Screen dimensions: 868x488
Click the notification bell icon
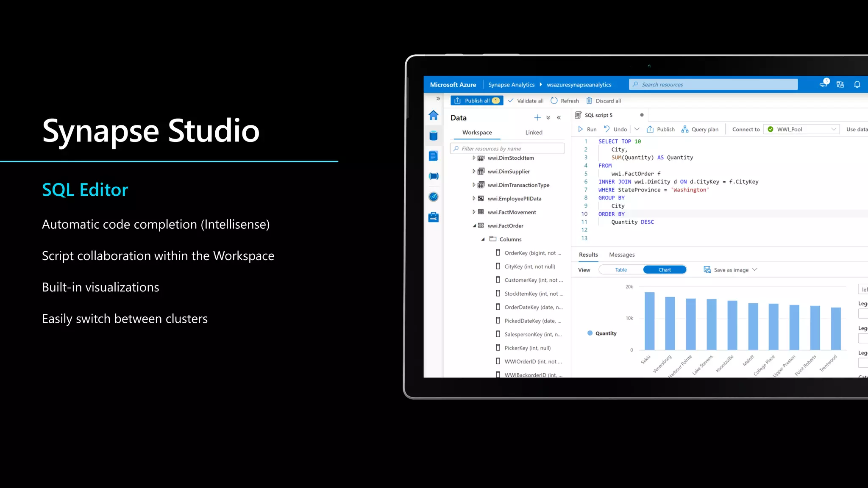(x=857, y=84)
